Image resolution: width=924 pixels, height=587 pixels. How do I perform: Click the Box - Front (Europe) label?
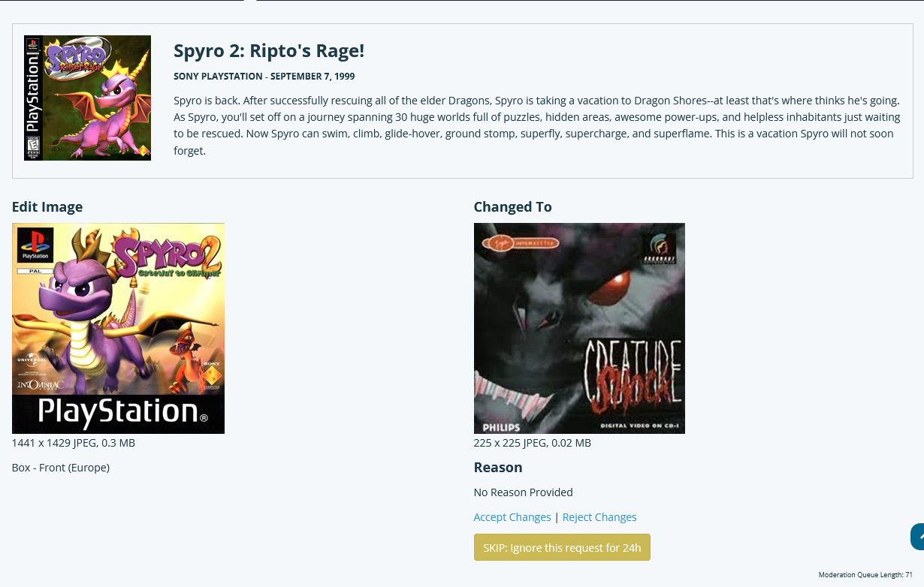pyautogui.click(x=61, y=468)
